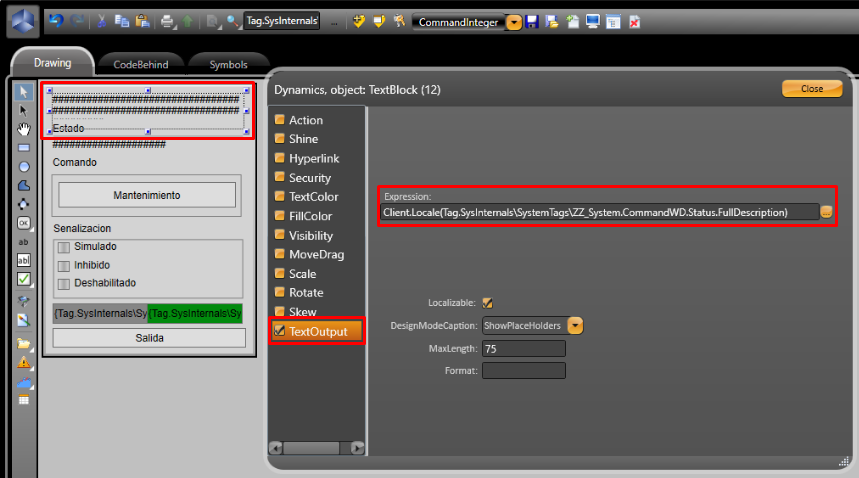Choose the OK button drawing tool
Image resolution: width=859 pixels, height=478 pixels.
click(x=24, y=222)
